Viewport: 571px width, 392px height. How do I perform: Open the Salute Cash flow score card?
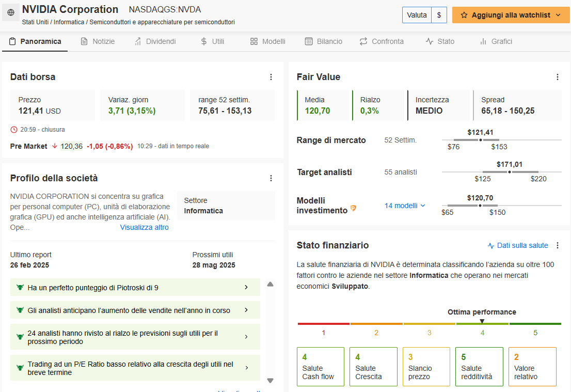click(321, 367)
